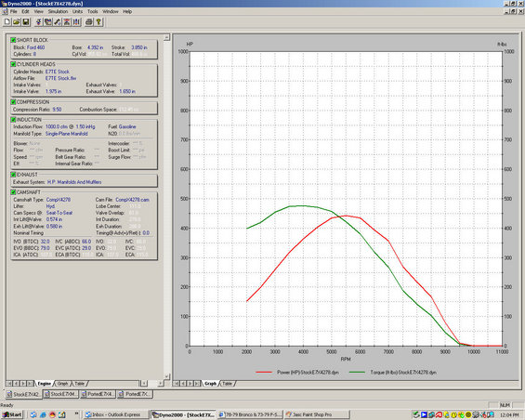
Task: Change the compression ratio 9.50 value
Action: pyautogui.click(x=57, y=110)
